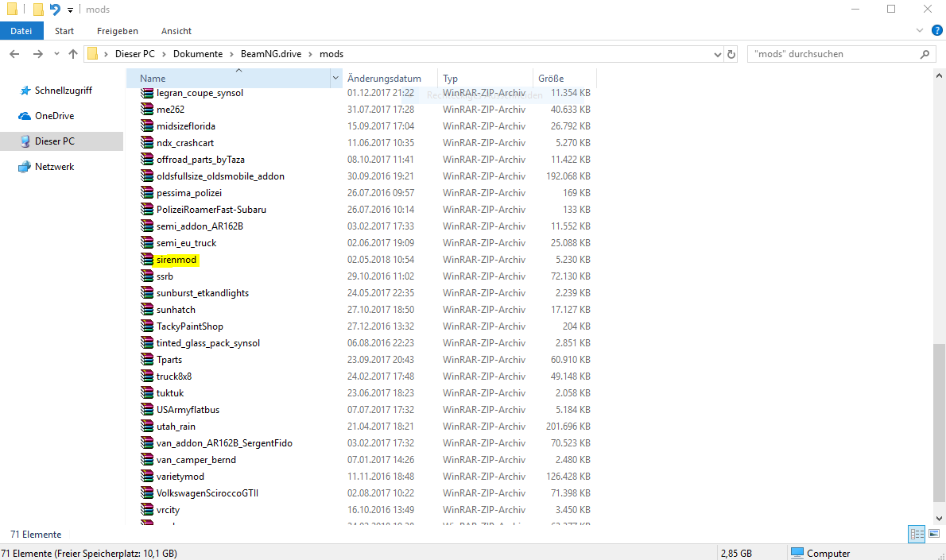Select the pessima_polizei file name

[189, 193]
